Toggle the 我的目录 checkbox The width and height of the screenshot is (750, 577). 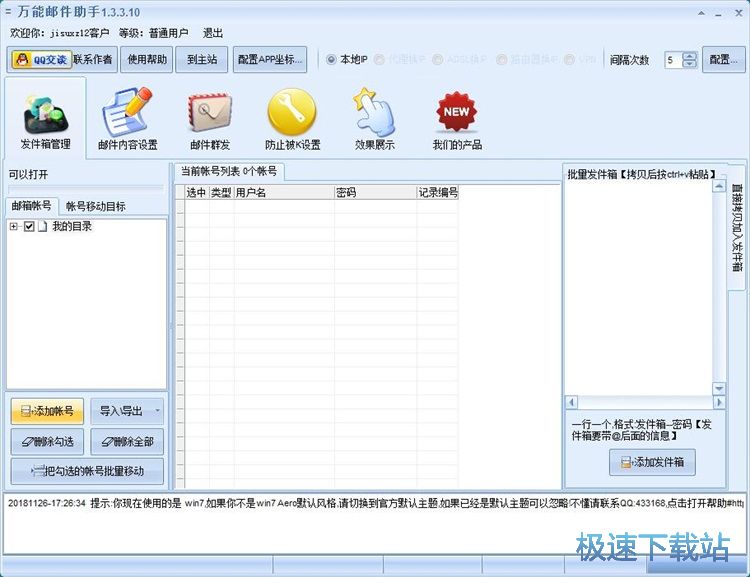point(29,227)
